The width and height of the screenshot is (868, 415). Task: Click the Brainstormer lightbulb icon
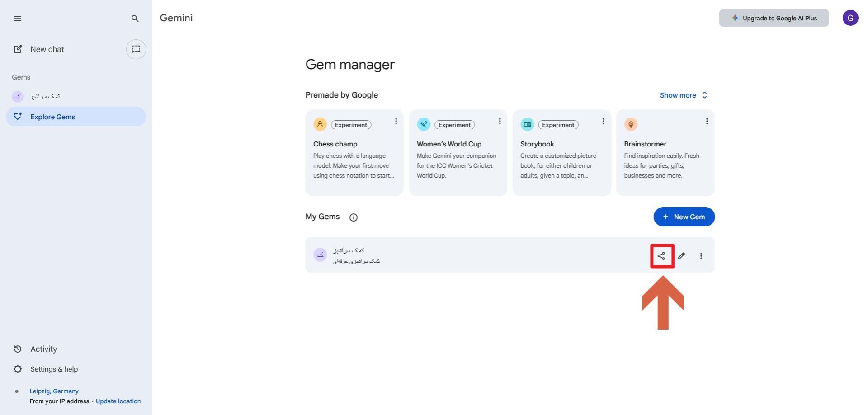pos(631,124)
